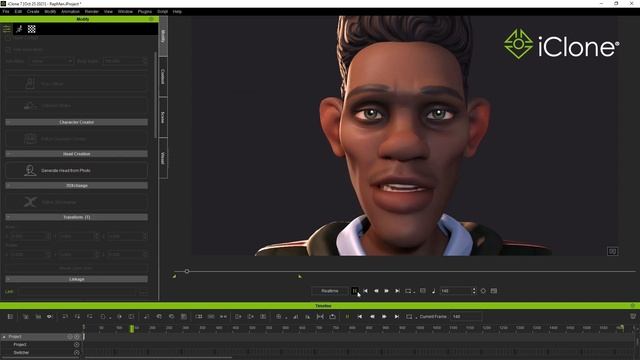The width and height of the screenshot is (640, 360).
Task: Step to previous frame in viewport play bar
Action: click(376, 291)
